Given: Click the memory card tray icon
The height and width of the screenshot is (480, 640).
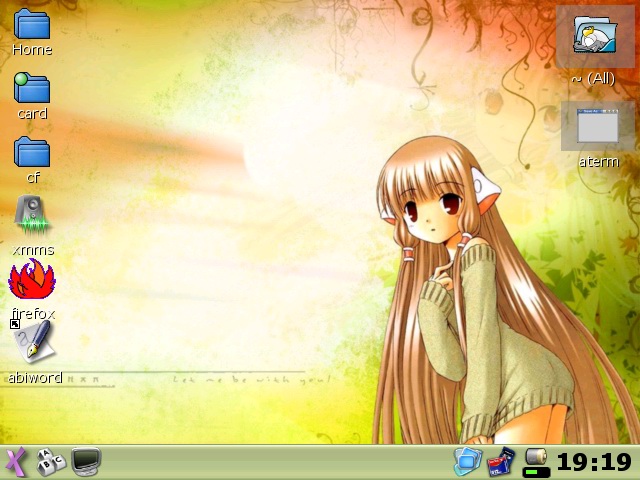Looking at the screenshot, I should click(501, 461).
